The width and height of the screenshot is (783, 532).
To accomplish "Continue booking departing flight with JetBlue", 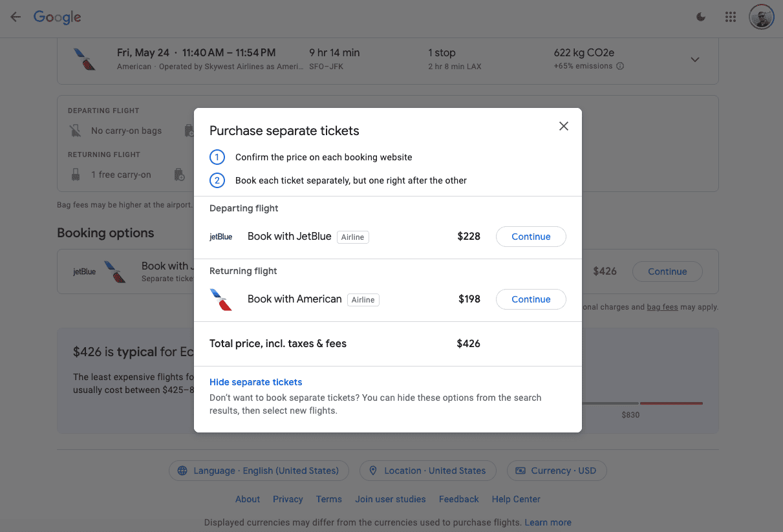I will pos(530,237).
